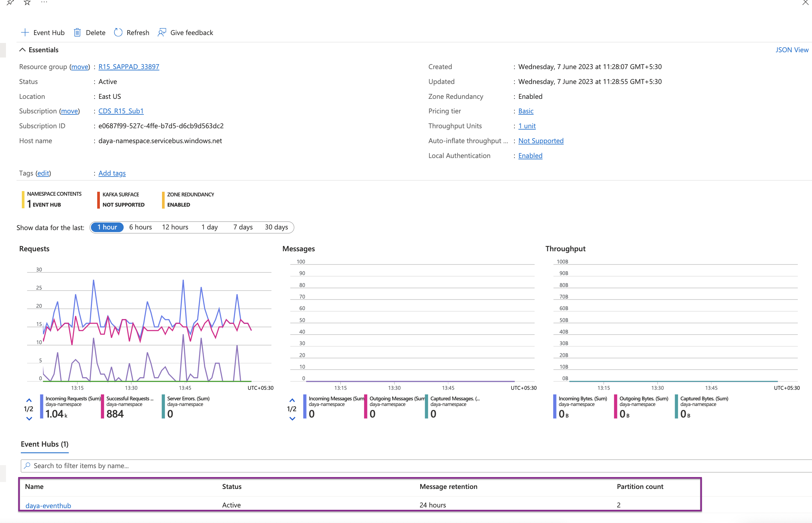
Task: Open the daya-eventhub event hub
Action: click(48, 505)
